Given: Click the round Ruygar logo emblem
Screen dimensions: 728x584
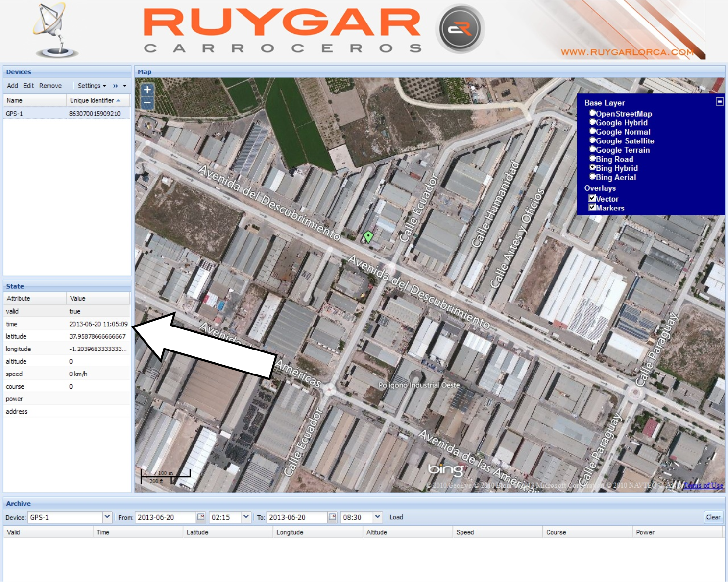Looking at the screenshot, I should (460, 29).
